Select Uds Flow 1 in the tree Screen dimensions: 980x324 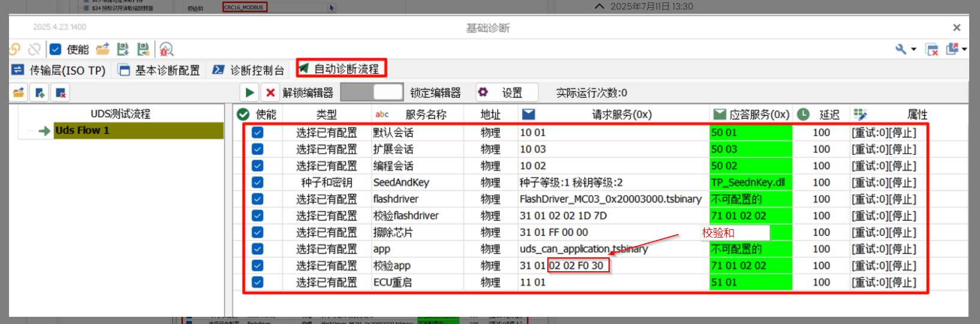82,130
